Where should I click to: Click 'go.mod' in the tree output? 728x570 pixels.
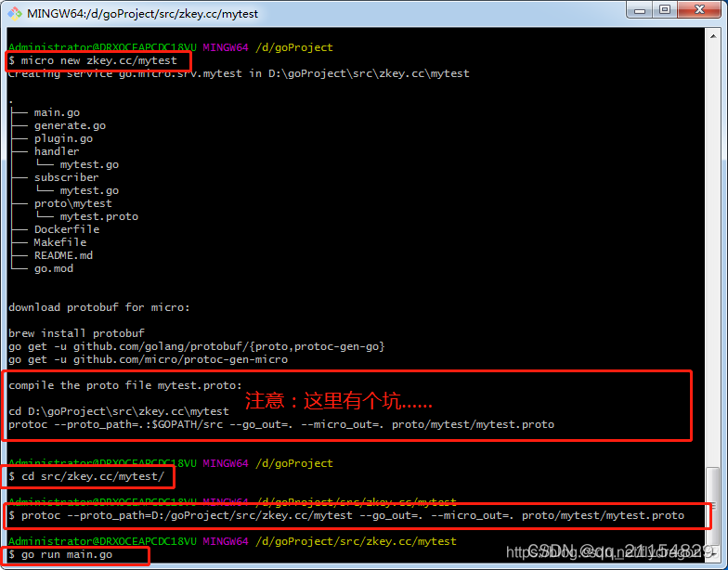coord(54,268)
